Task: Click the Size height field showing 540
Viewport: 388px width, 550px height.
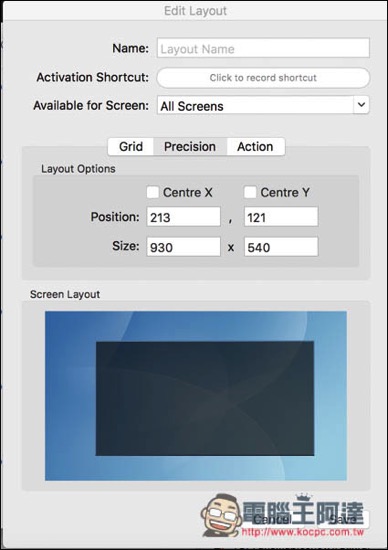Action: [x=281, y=247]
